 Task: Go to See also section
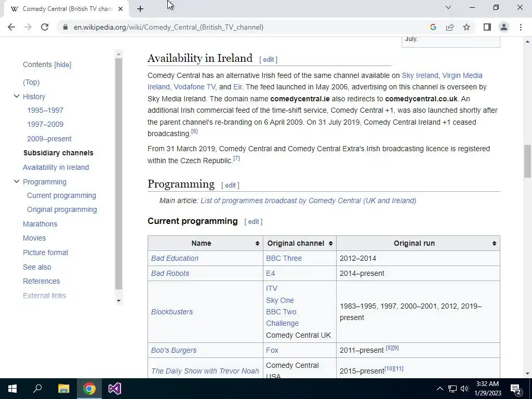(x=37, y=267)
